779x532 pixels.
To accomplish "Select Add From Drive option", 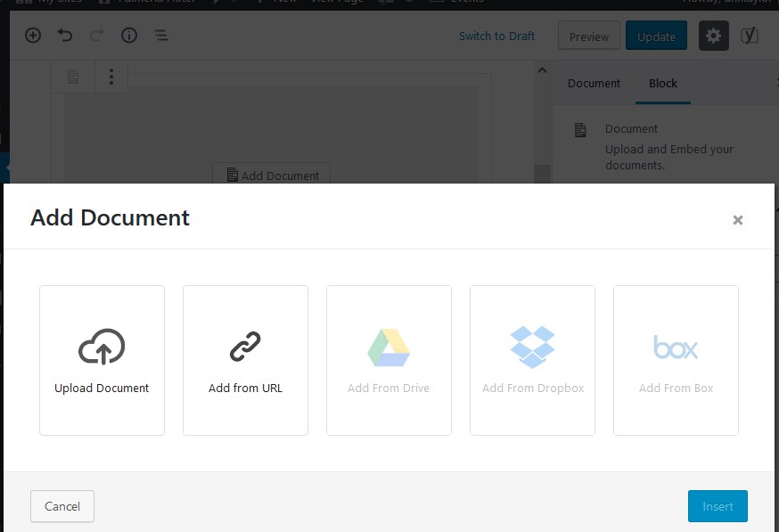I will click(x=389, y=360).
